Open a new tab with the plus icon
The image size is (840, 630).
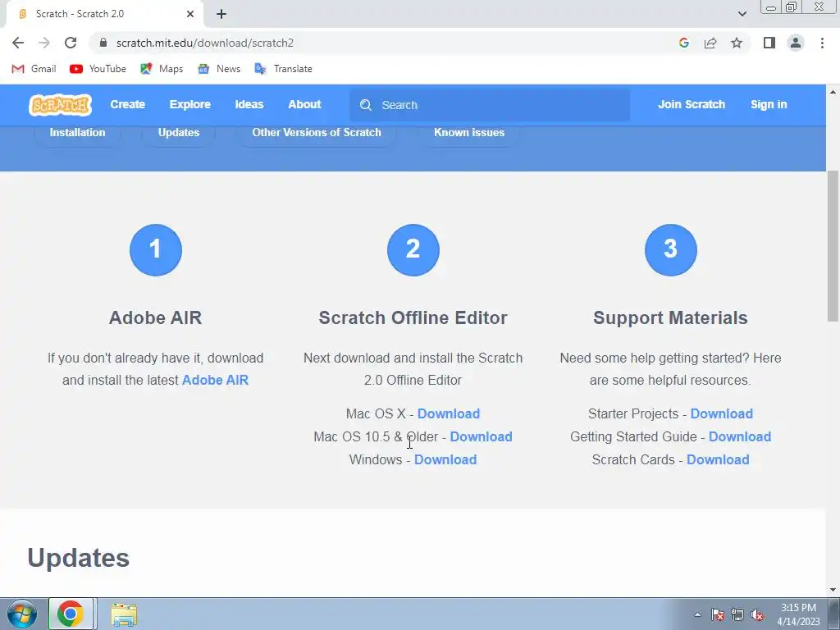pos(221,14)
